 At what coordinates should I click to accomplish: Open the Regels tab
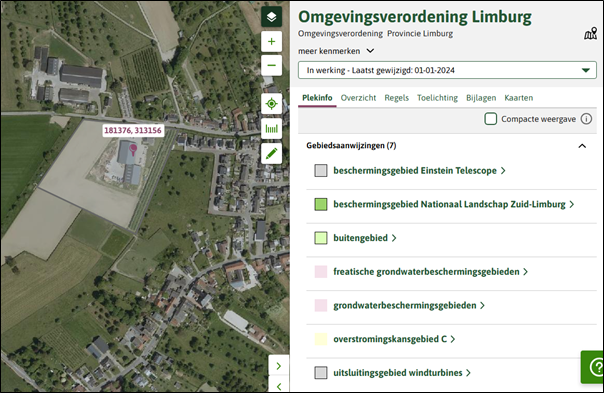[x=396, y=98]
